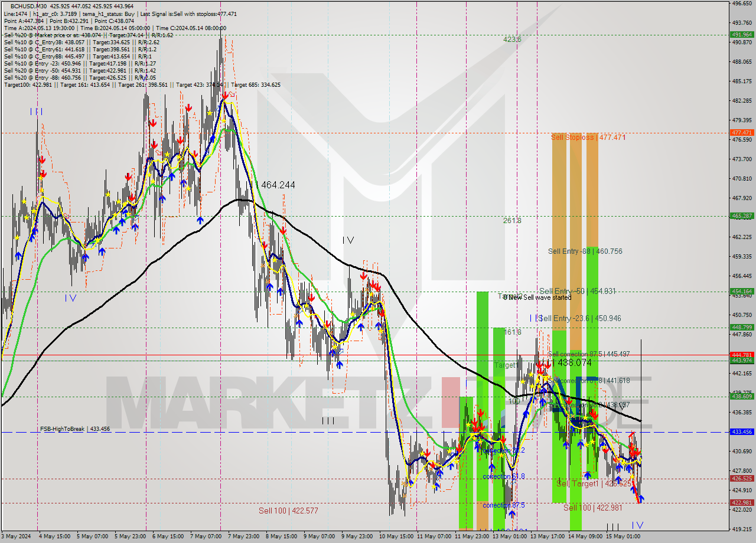Click the 'Target100: 422.981' targets line
The width and height of the screenshot is (756, 543).
[x=142, y=84]
